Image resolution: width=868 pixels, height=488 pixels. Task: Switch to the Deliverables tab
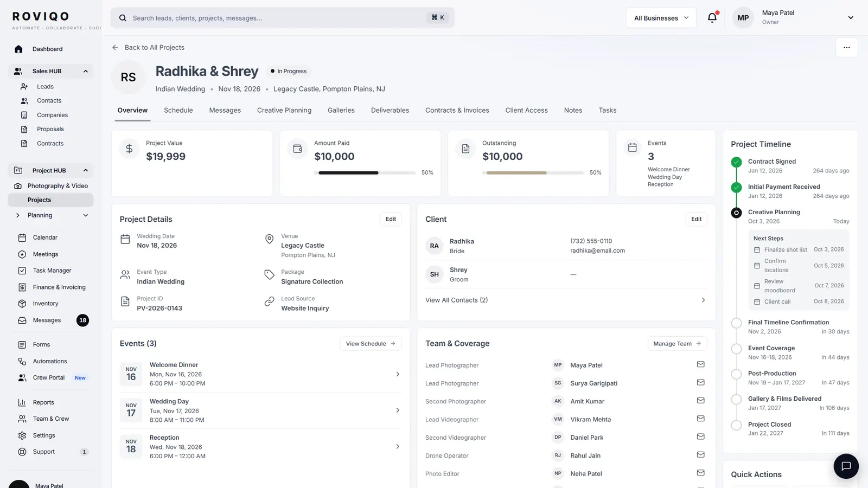pos(390,110)
